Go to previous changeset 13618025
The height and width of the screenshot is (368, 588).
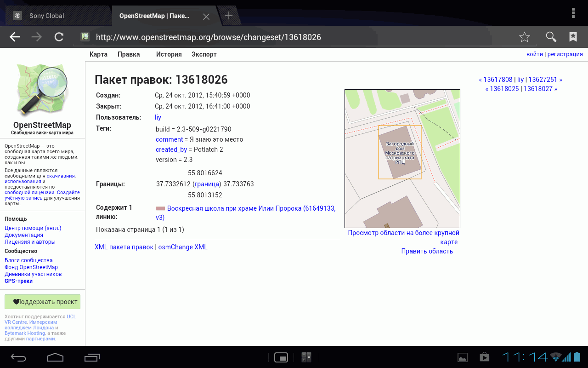(x=504, y=89)
